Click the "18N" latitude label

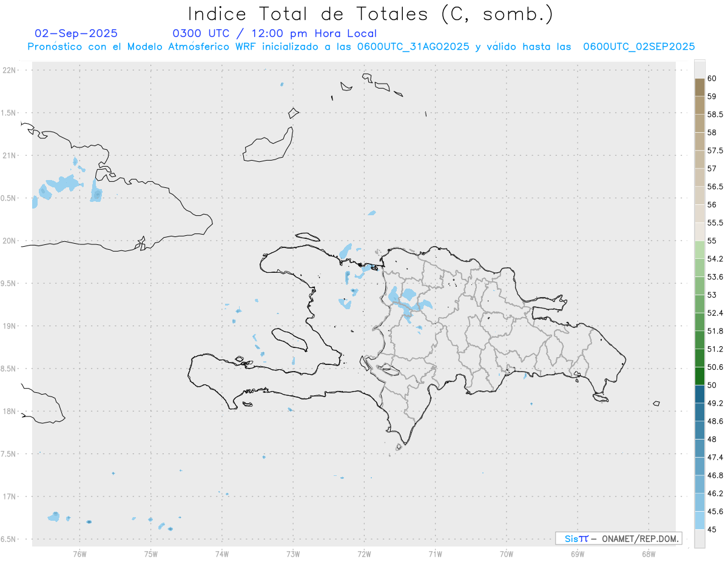[x=10, y=411]
